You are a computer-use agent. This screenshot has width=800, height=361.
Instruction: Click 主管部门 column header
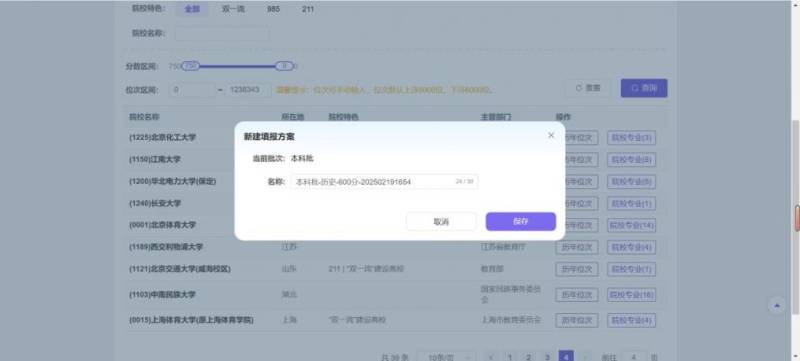click(x=495, y=117)
